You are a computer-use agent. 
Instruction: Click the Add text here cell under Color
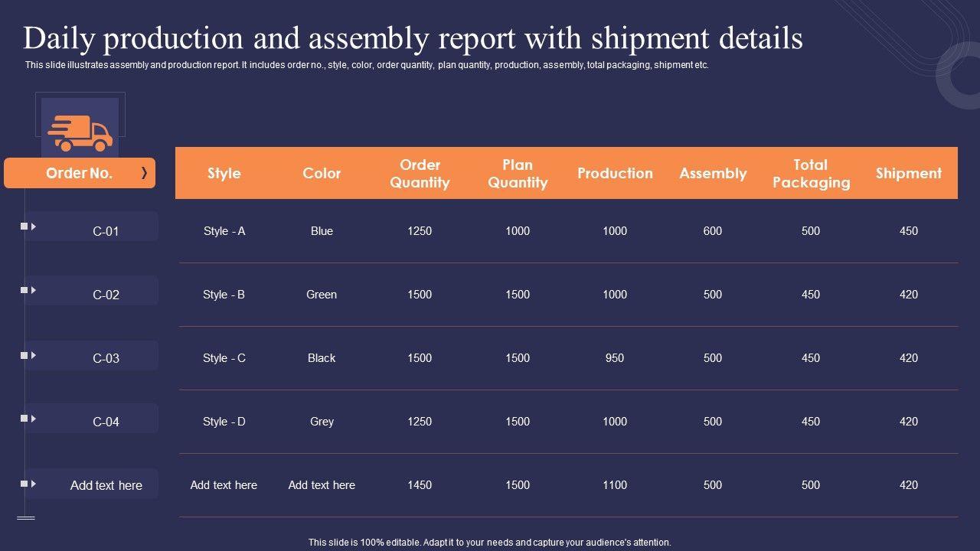(x=322, y=485)
